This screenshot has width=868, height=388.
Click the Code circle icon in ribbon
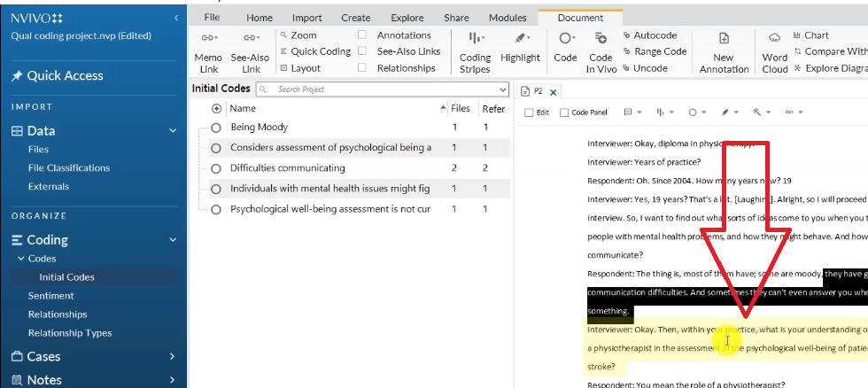pyautogui.click(x=563, y=38)
